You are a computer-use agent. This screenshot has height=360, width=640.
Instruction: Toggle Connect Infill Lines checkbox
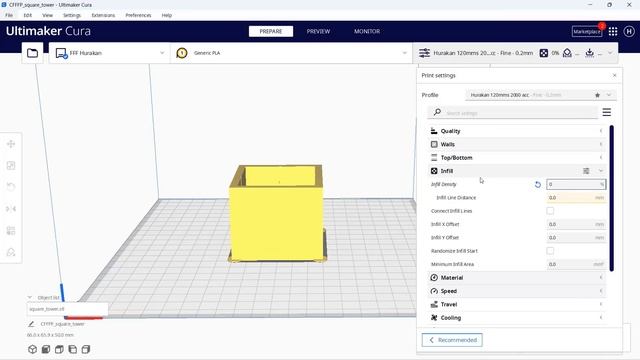(550, 211)
